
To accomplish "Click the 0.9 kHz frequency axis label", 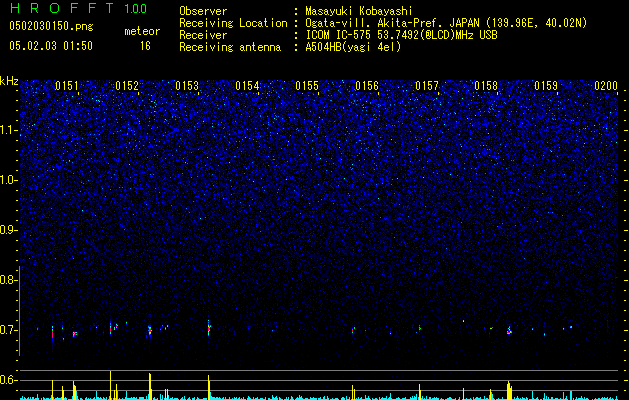I will tap(8, 230).
